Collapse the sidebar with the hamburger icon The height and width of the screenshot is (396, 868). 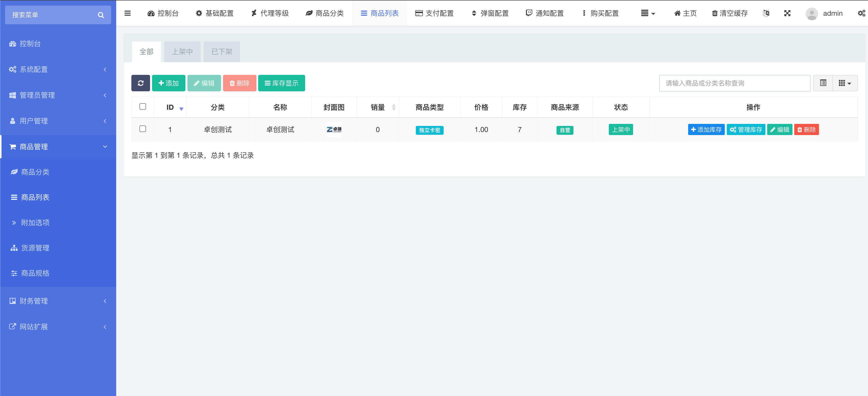(x=127, y=13)
